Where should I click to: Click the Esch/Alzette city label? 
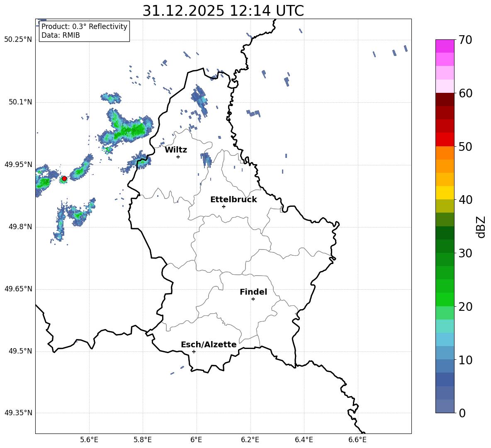[x=209, y=344]
